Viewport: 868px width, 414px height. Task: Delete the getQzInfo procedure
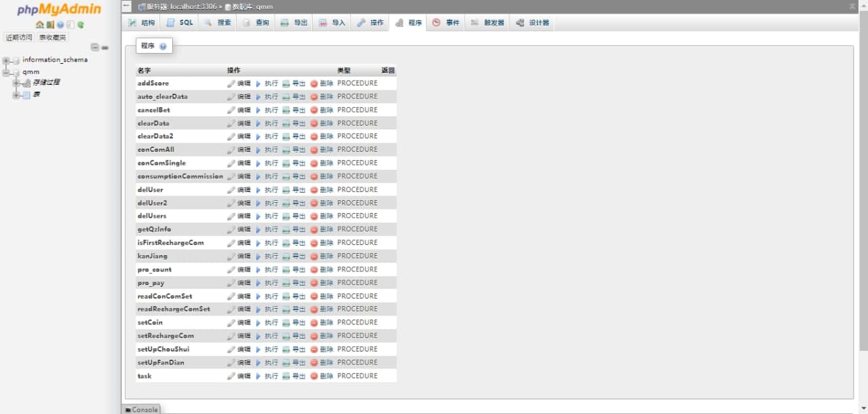pyautogui.click(x=322, y=229)
